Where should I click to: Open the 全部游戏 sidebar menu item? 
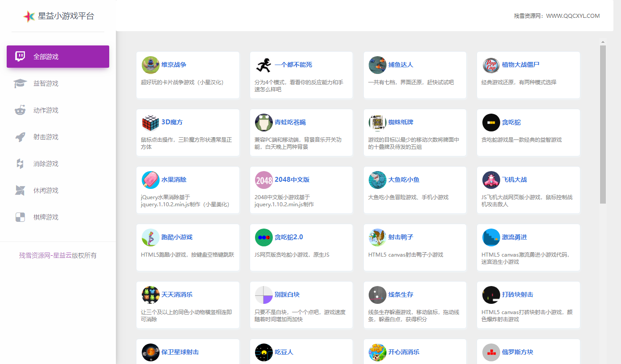pos(58,57)
